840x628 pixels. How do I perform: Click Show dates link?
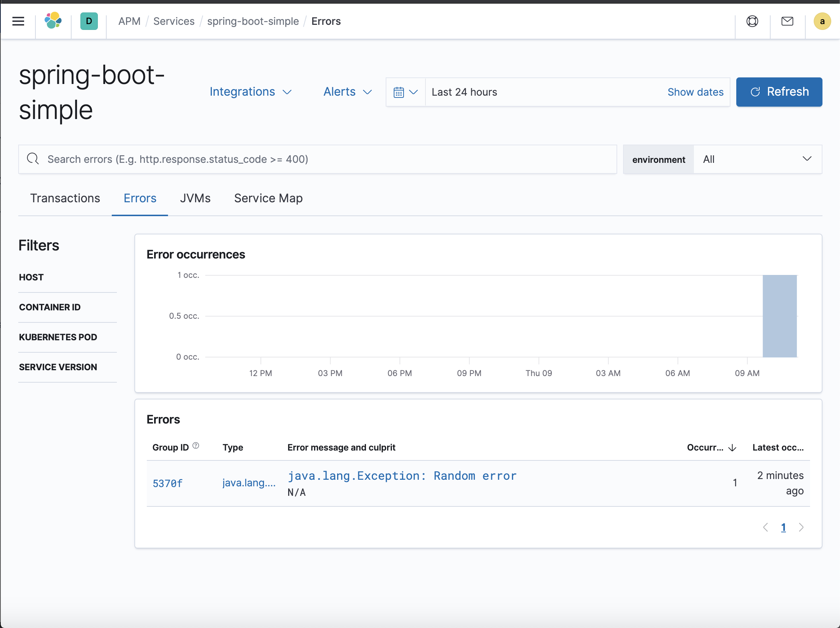[x=696, y=92]
